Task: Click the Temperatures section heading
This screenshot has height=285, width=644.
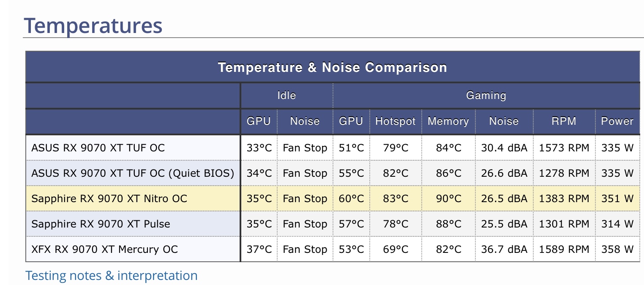Action: tap(93, 25)
